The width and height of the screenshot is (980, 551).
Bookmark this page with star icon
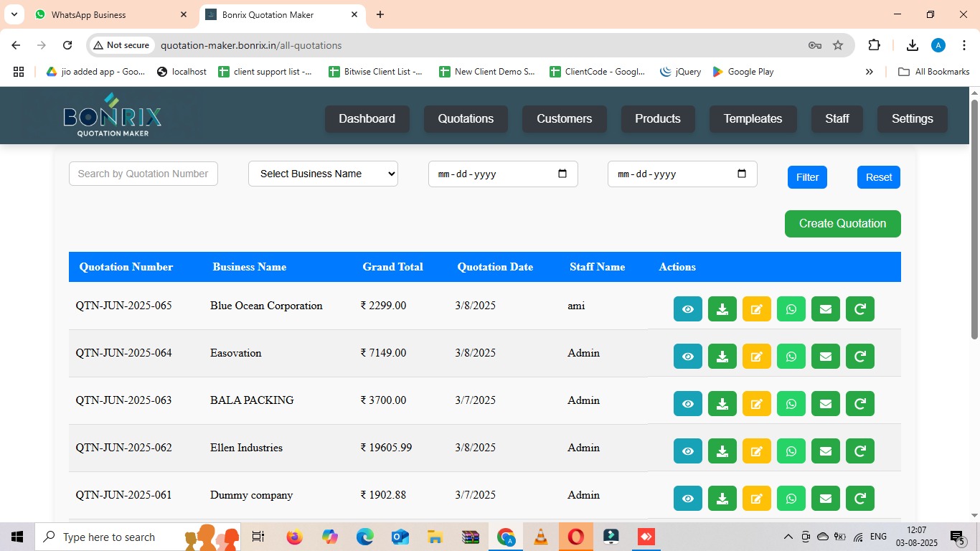[x=838, y=45]
